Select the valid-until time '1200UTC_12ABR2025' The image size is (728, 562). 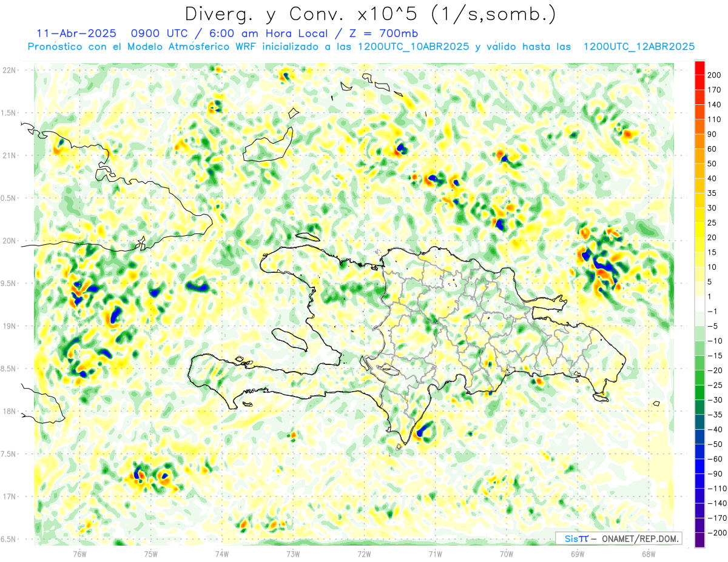click(639, 47)
